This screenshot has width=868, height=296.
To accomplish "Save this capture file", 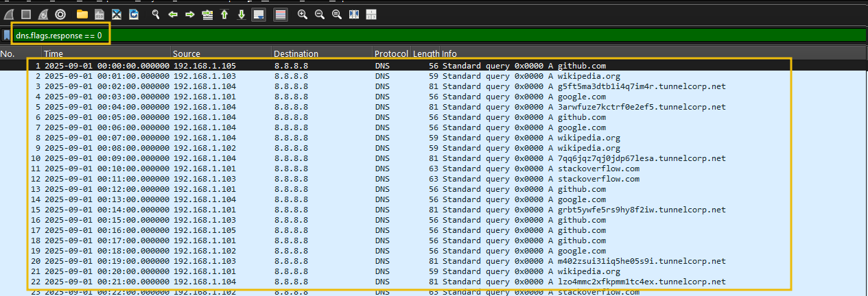I will pyautogui.click(x=99, y=14).
